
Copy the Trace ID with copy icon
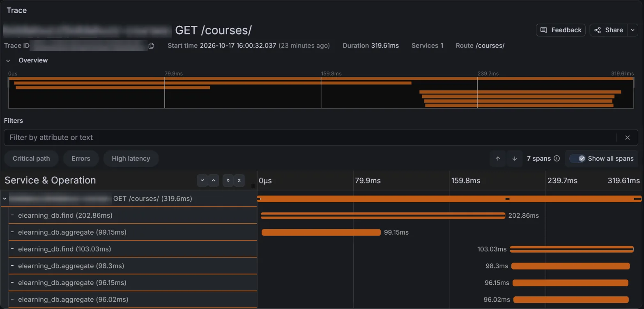pos(151,46)
